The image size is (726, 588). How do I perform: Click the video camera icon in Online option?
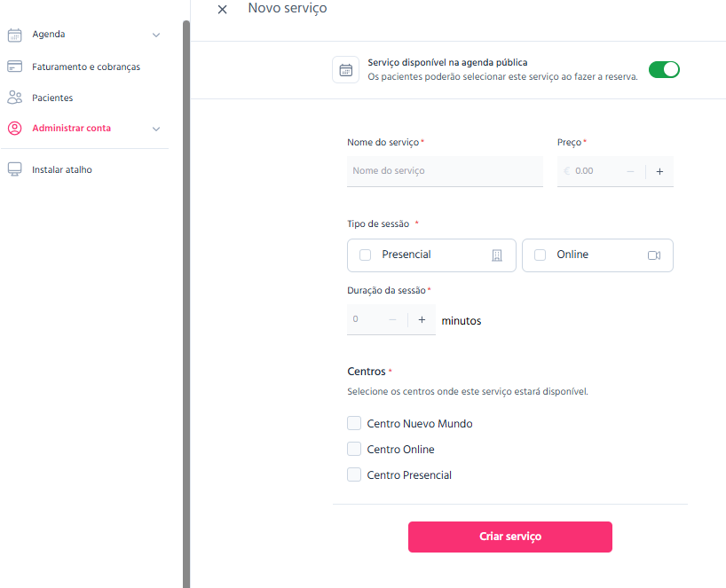pyautogui.click(x=654, y=255)
